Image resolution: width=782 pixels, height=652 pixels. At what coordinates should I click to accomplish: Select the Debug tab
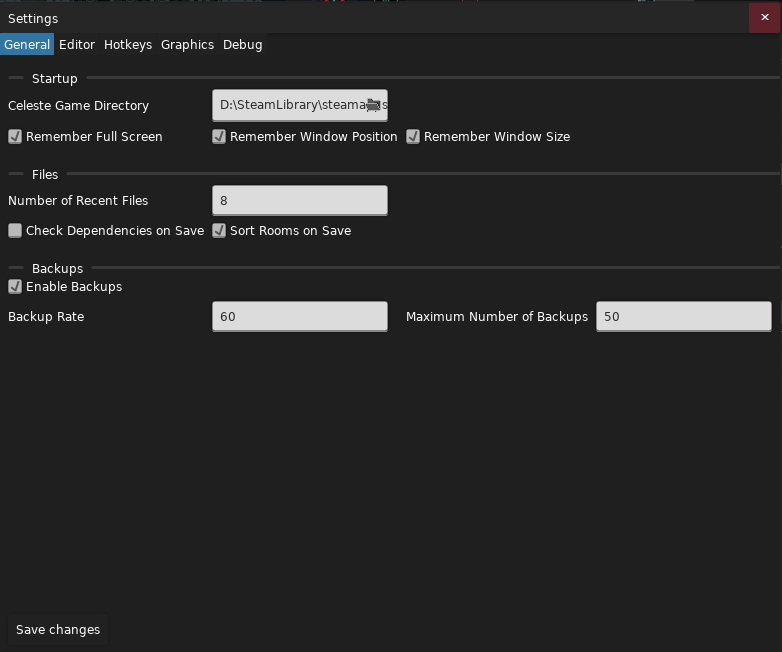(x=243, y=45)
